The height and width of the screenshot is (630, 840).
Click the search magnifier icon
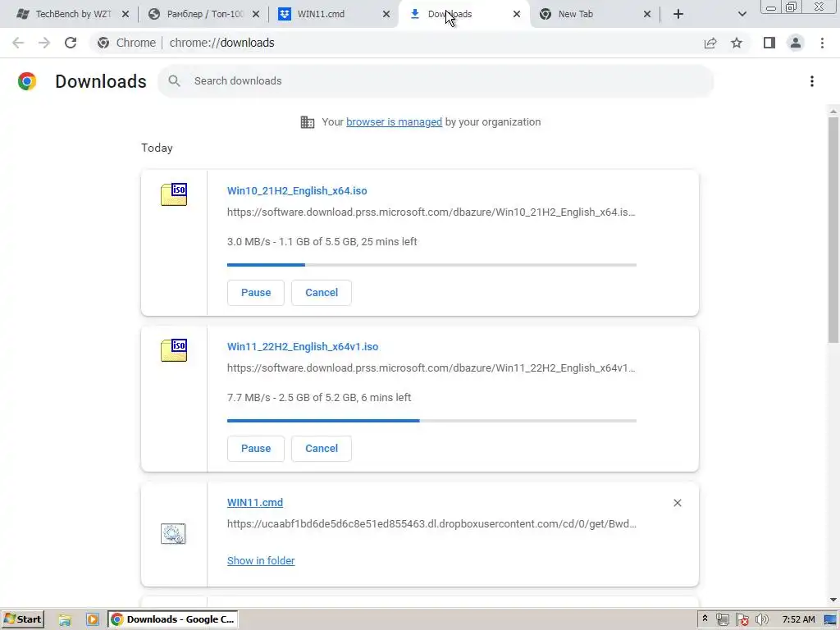tap(174, 81)
